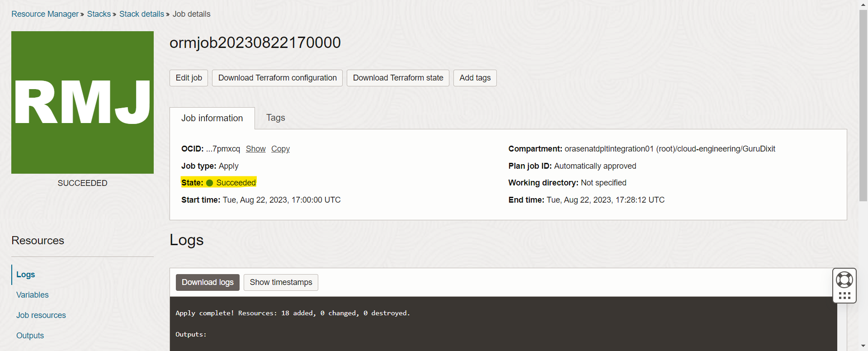Click the green Succeeded status dot
Image resolution: width=868 pixels, height=351 pixels.
(x=209, y=183)
